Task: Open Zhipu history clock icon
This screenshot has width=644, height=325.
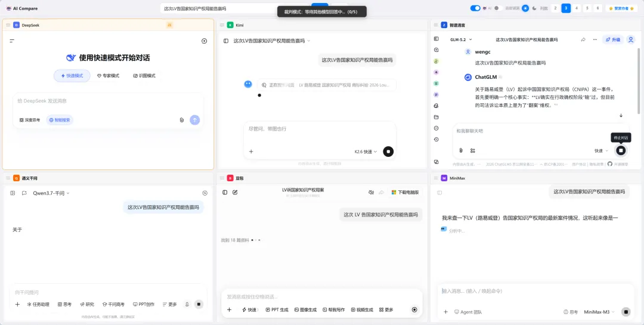Action: coord(436,140)
